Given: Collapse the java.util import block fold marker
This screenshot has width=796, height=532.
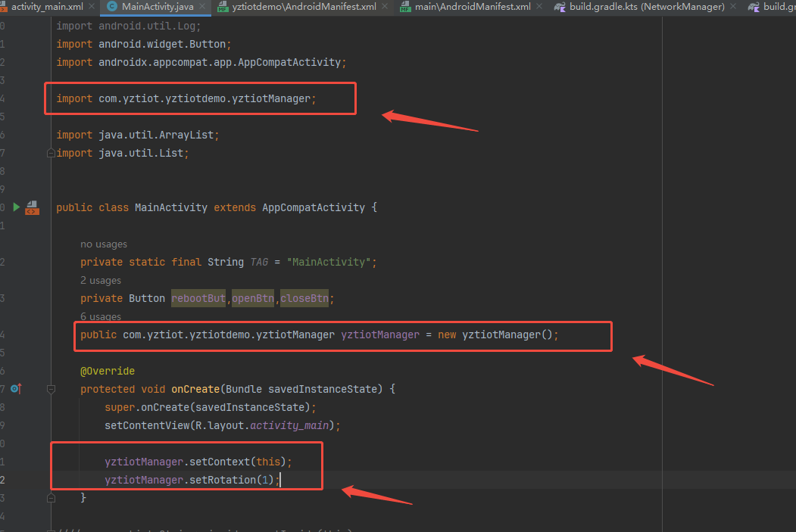Looking at the screenshot, I should (x=51, y=153).
